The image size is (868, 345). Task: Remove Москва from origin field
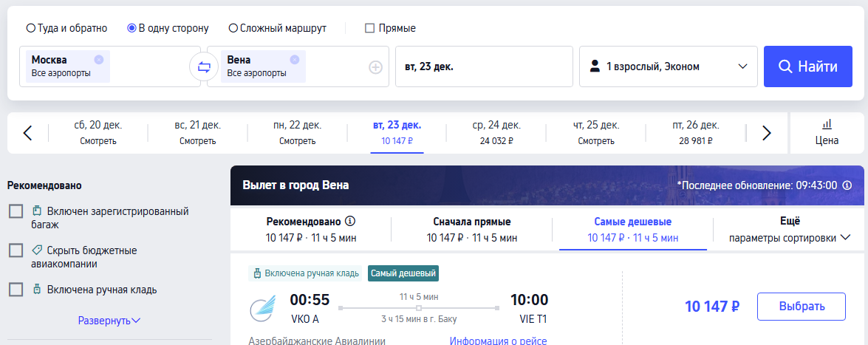point(99,60)
